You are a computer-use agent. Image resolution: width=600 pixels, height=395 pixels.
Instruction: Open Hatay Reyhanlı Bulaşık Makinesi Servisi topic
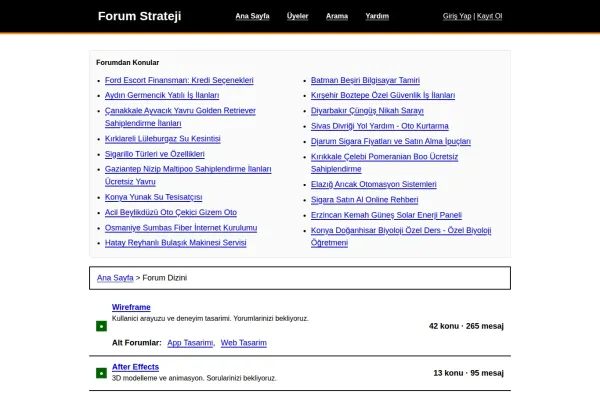point(176,243)
